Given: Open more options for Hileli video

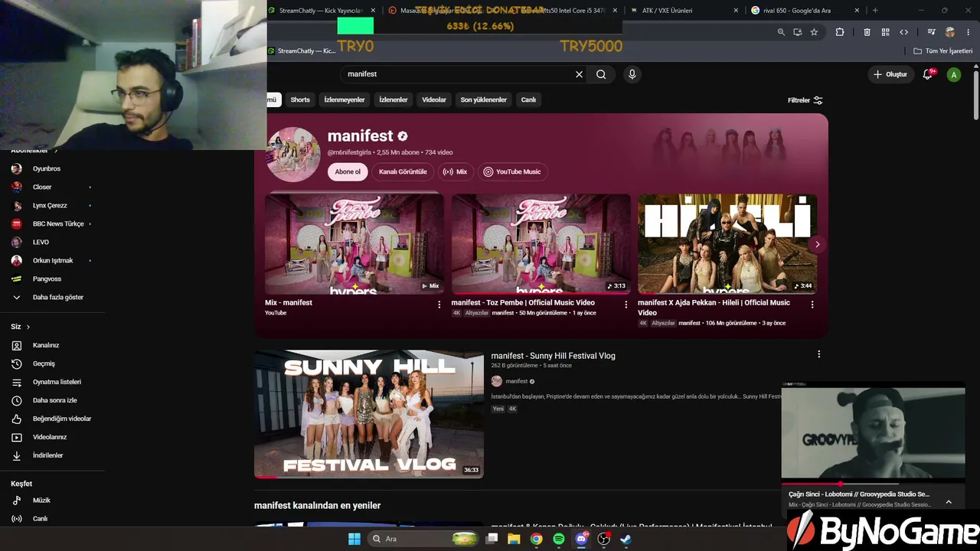Looking at the screenshot, I should click(x=812, y=305).
